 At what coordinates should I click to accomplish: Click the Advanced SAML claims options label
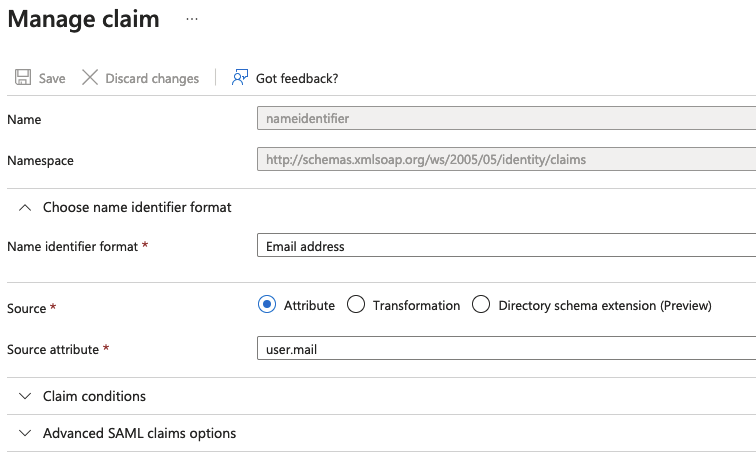point(139,433)
